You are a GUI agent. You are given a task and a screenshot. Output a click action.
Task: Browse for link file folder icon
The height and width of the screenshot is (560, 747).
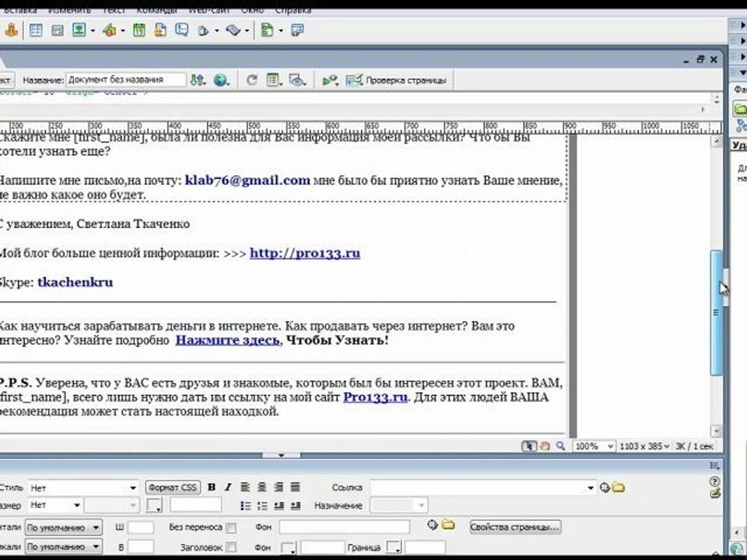619,488
